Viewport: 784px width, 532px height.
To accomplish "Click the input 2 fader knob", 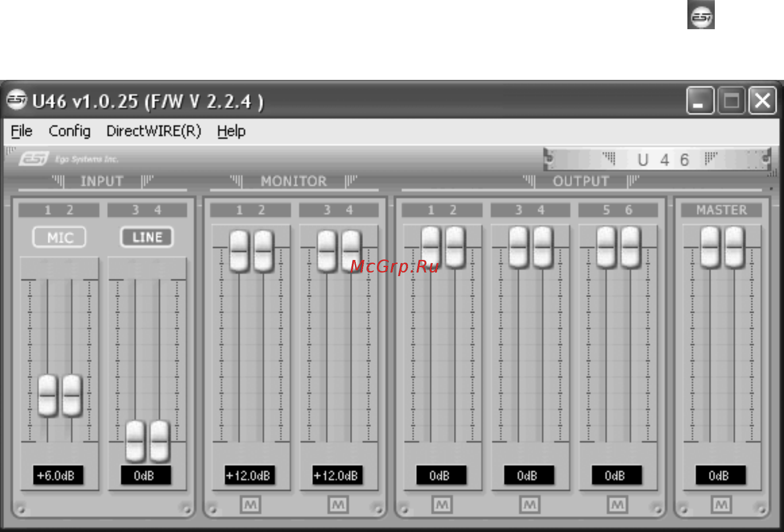I will [72, 396].
